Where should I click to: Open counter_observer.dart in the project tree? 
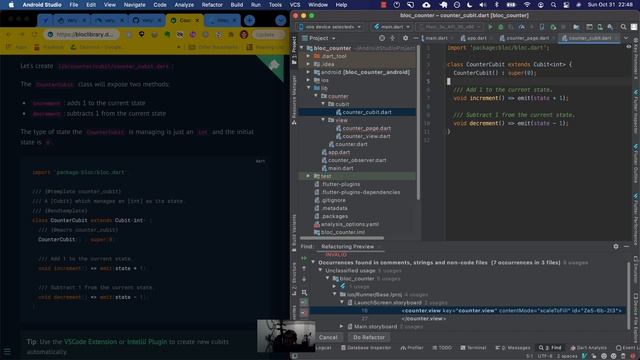pos(353,160)
